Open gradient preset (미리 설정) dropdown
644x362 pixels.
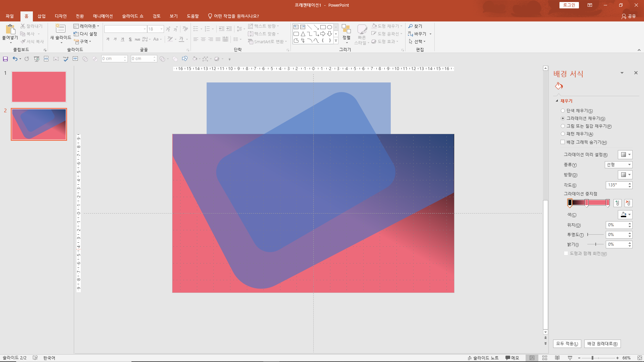pyautogui.click(x=625, y=155)
